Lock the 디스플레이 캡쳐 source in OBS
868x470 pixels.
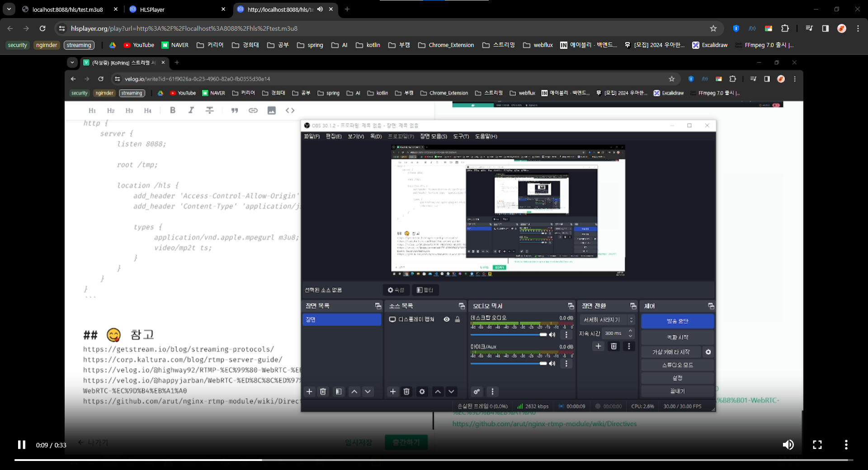pyautogui.click(x=458, y=320)
